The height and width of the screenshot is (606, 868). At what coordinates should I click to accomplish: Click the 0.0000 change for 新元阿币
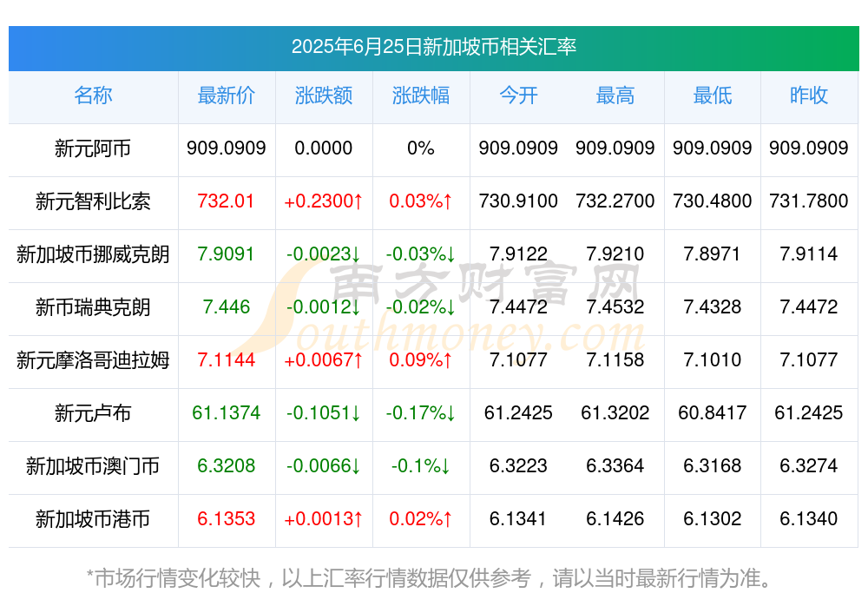click(x=323, y=148)
